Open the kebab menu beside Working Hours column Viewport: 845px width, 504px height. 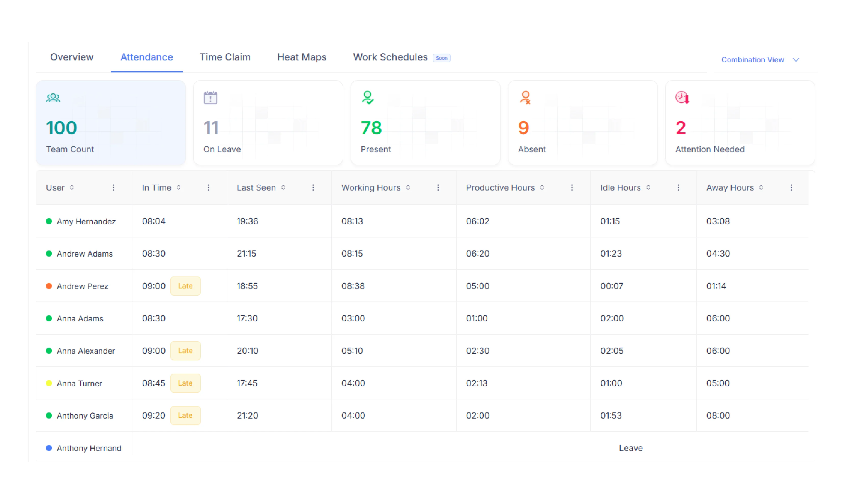point(438,187)
